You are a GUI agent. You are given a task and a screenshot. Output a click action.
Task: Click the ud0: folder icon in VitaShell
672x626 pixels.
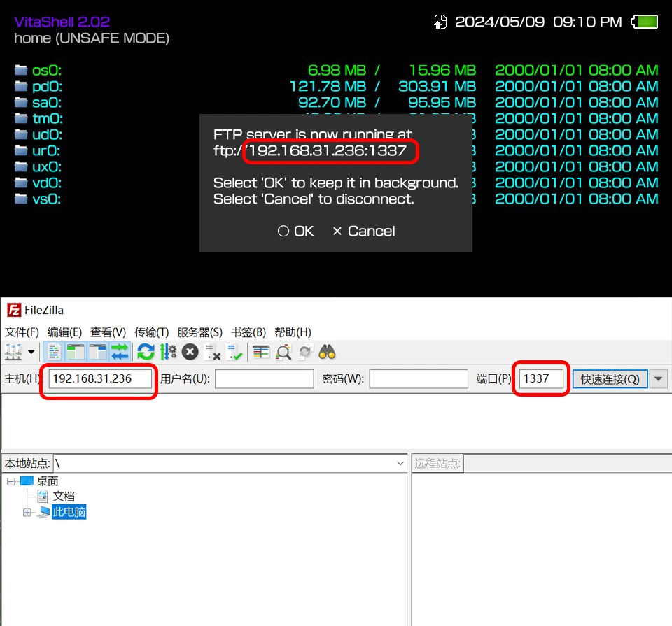(x=21, y=135)
